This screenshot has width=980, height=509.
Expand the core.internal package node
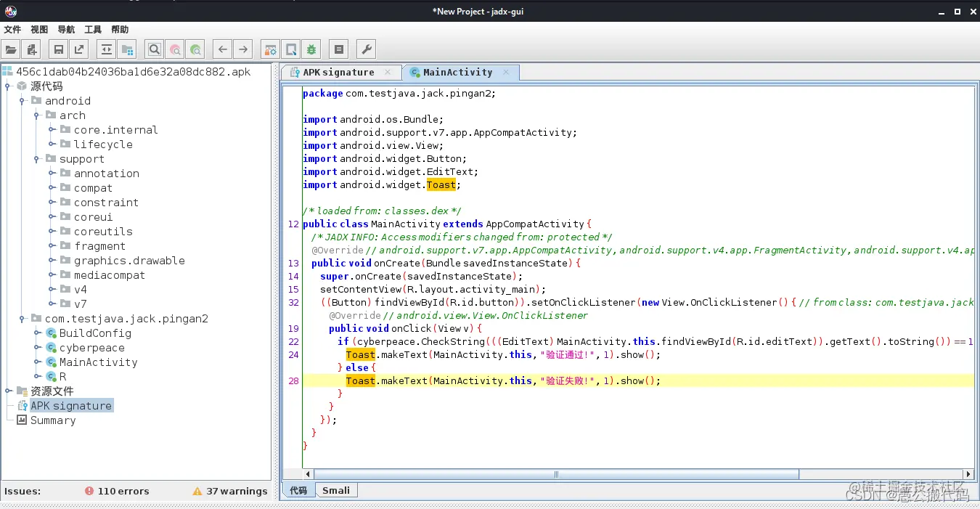(x=52, y=130)
